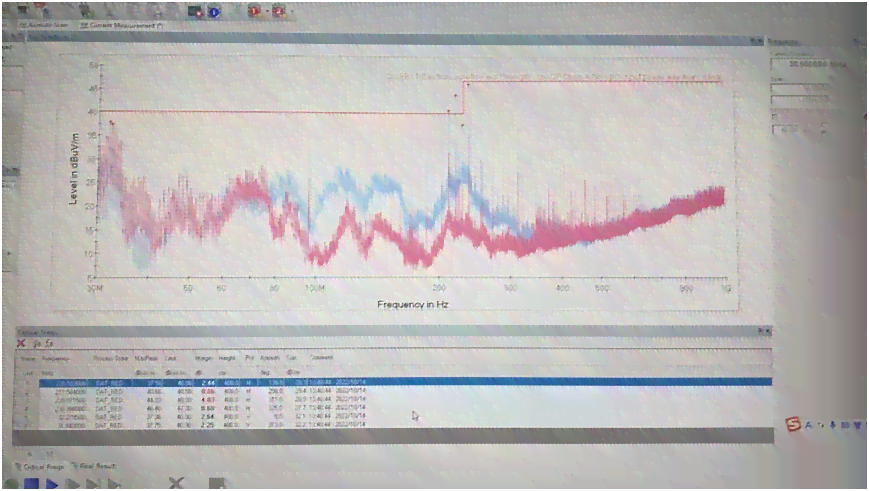Screen dimensions: 869x491
Task: Click first gray play button after blue play
Action: point(73,484)
